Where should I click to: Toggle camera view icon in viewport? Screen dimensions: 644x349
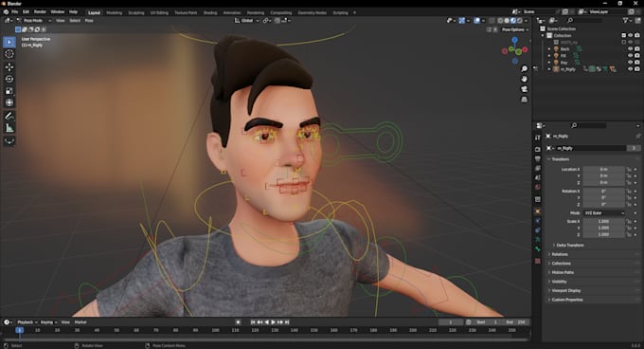point(524,89)
